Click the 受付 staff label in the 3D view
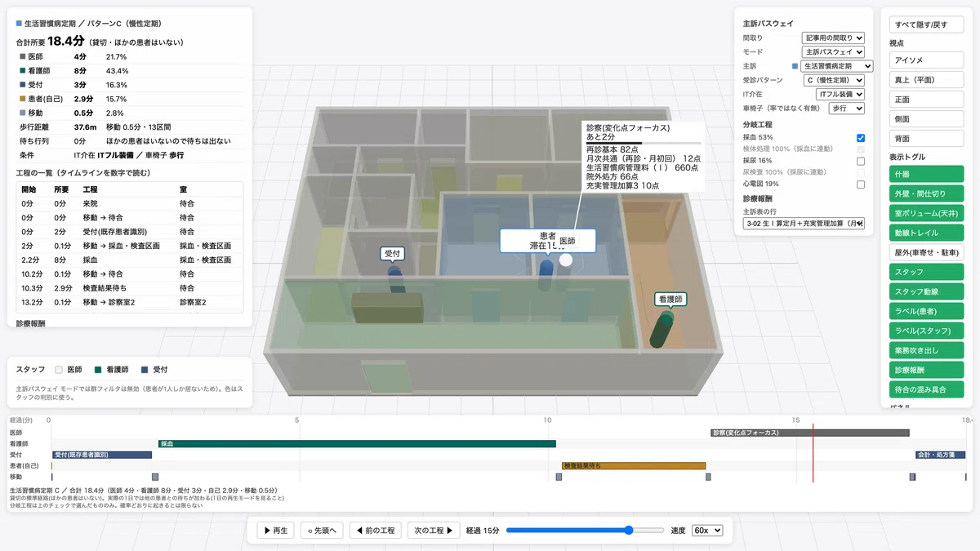This screenshot has width=980, height=551. tap(394, 254)
